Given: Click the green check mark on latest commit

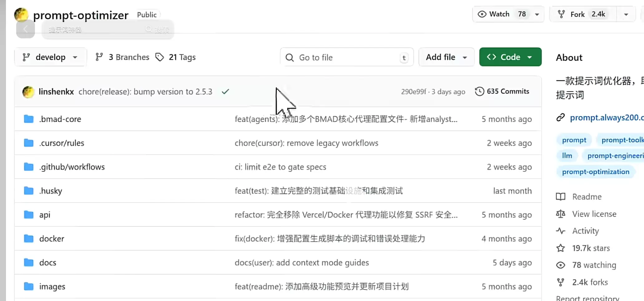Looking at the screenshot, I should click(x=225, y=92).
